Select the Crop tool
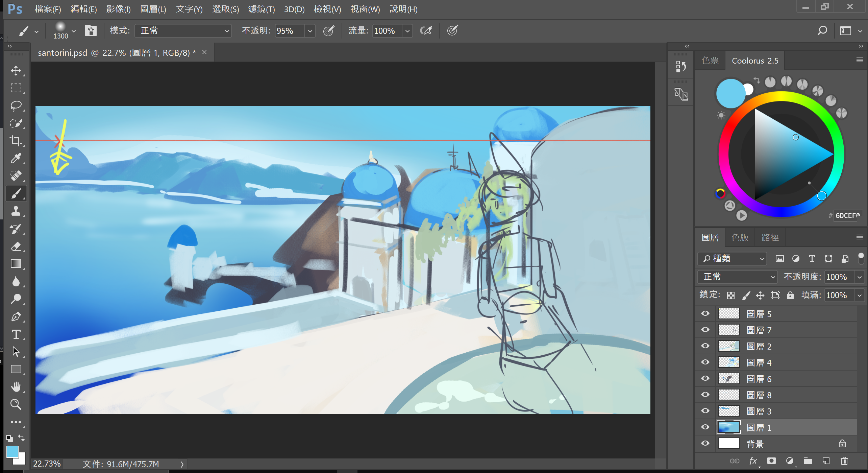This screenshot has height=473, width=868. coord(16,141)
